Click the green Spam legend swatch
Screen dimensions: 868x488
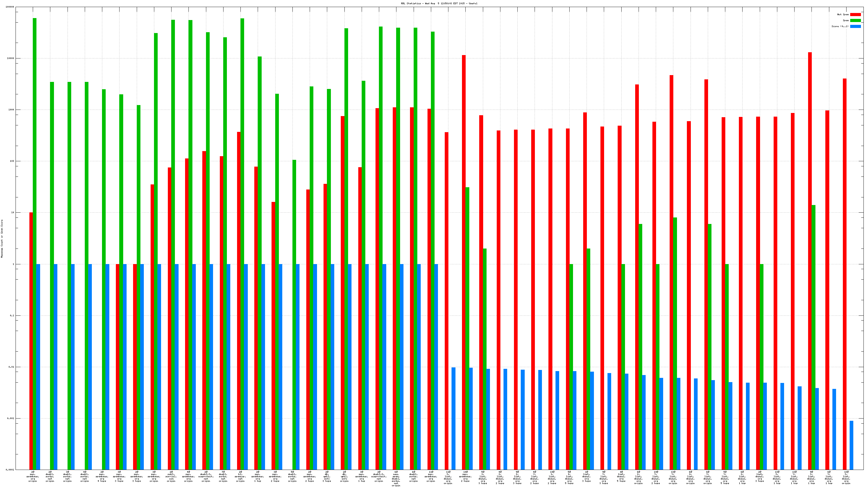pos(855,21)
